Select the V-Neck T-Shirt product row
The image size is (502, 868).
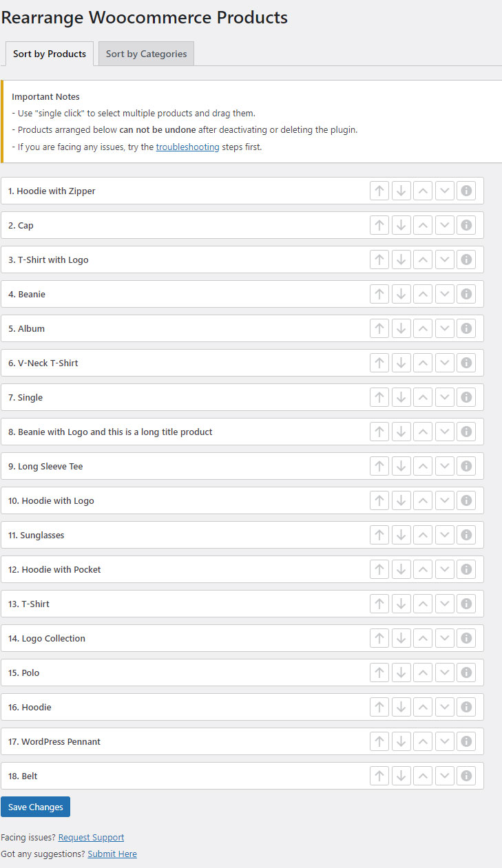click(242, 363)
